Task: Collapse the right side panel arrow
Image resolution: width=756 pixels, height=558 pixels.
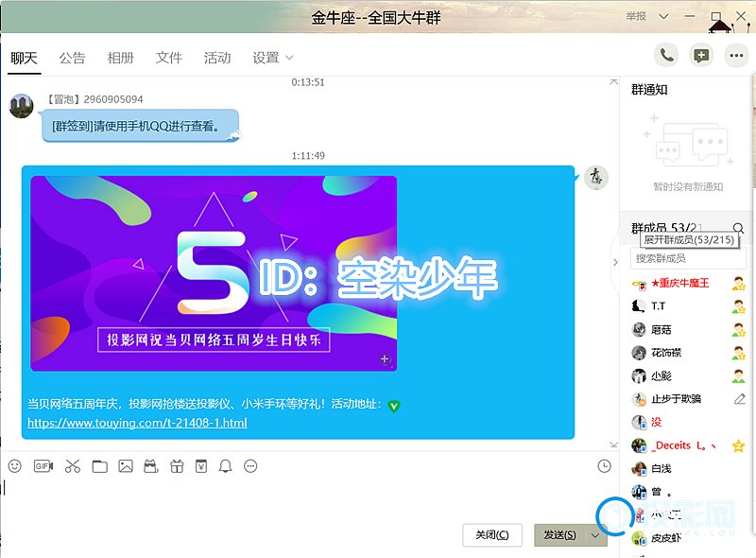Action: pos(616,262)
